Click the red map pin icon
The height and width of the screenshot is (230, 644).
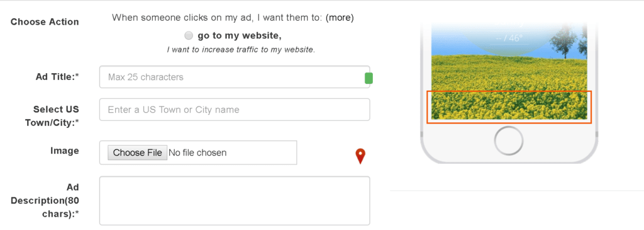[x=360, y=156]
